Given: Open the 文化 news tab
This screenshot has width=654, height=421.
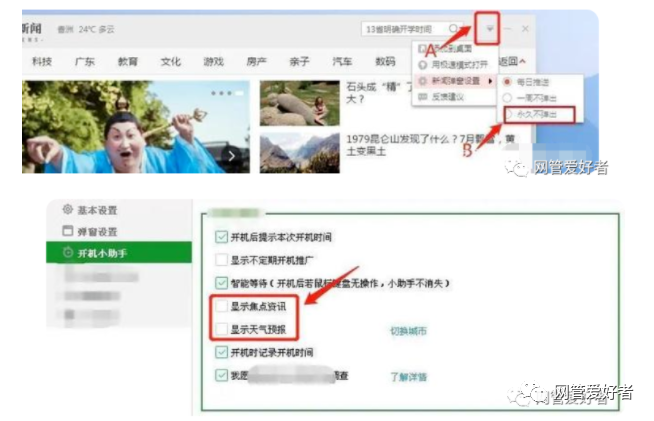Looking at the screenshot, I should pyautogui.click(x=171, y=61).
